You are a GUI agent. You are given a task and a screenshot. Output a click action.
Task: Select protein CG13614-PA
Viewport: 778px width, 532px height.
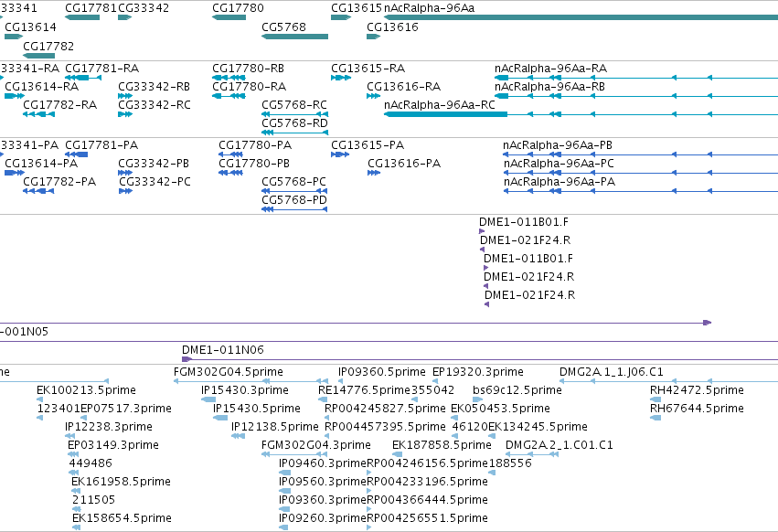[41, 164]
